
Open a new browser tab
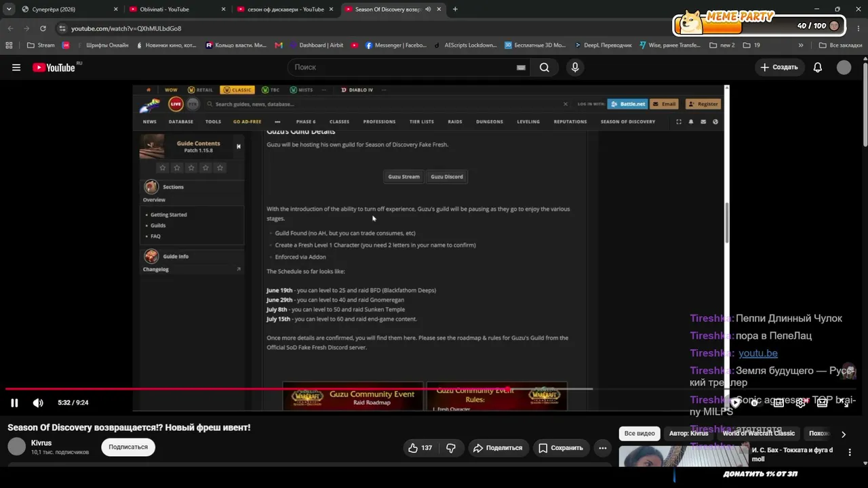(455, 9)
